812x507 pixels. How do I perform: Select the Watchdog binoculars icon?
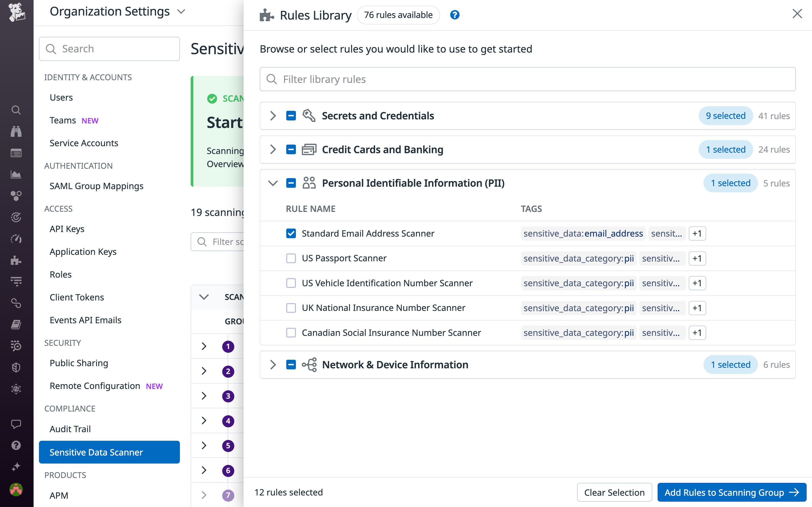coord(16,131)
